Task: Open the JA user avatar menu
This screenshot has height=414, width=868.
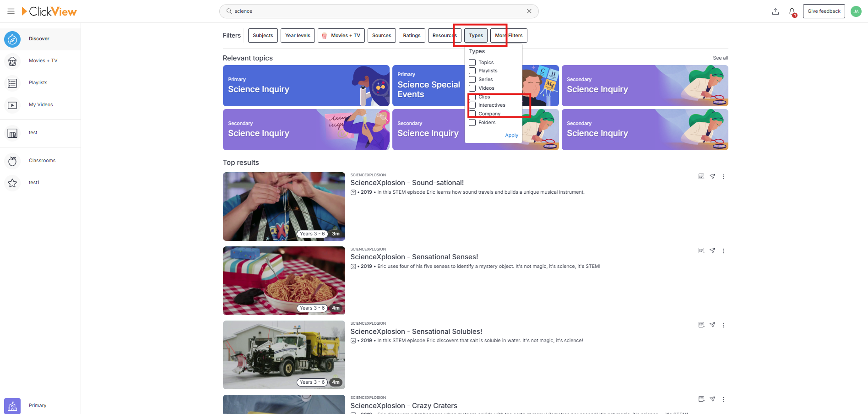Action: (856, 11)
